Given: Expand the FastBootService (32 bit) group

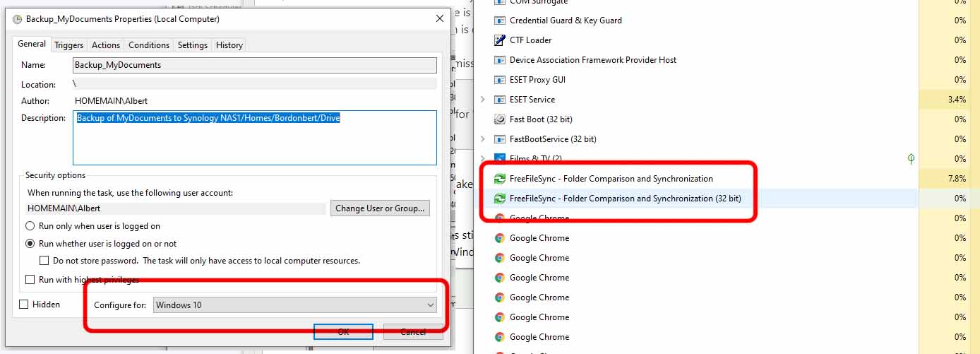Looking at the screenshot, I should [483, 139].
